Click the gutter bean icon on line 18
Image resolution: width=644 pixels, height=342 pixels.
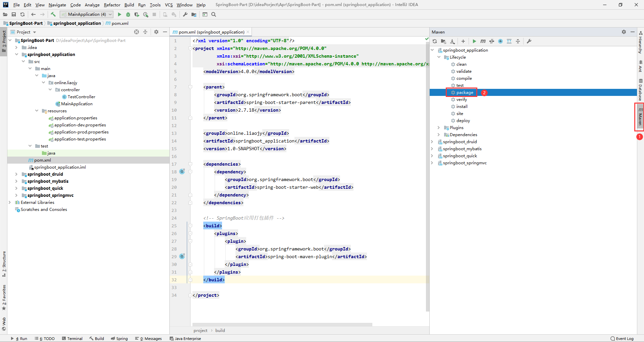click(182, 171)
